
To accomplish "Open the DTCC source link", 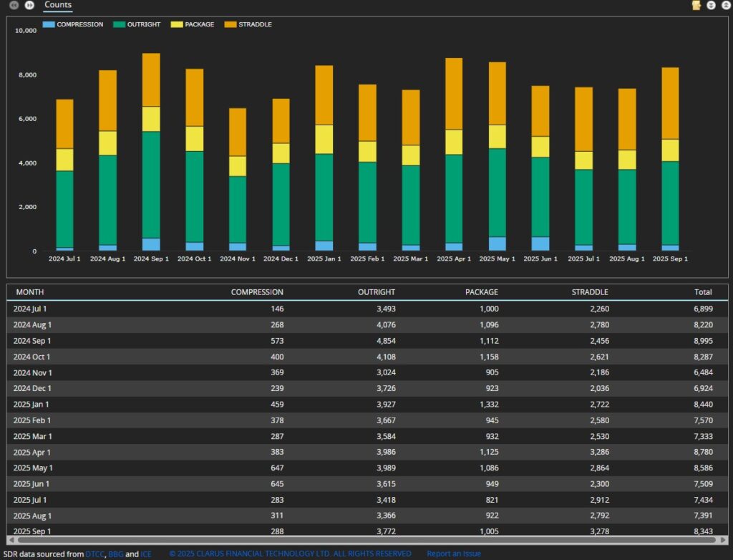I will [x=95, y=554].
